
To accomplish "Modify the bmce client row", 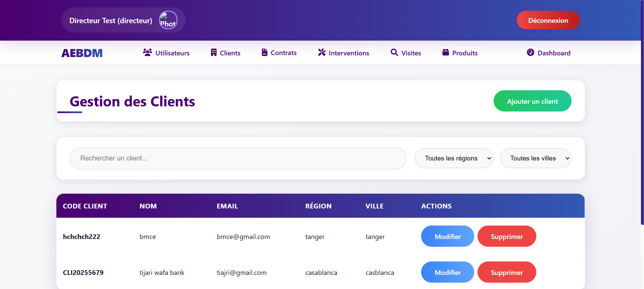I will pos(447,236).
